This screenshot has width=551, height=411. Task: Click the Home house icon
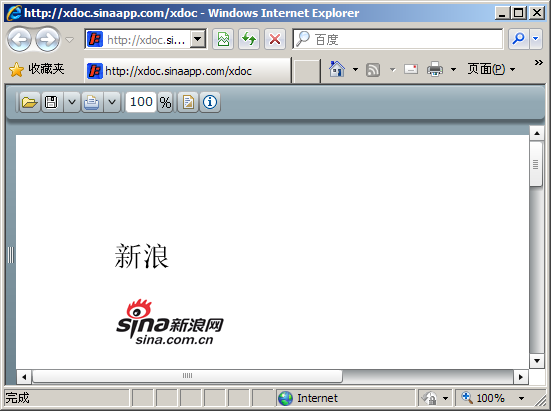tap(337, 69)
